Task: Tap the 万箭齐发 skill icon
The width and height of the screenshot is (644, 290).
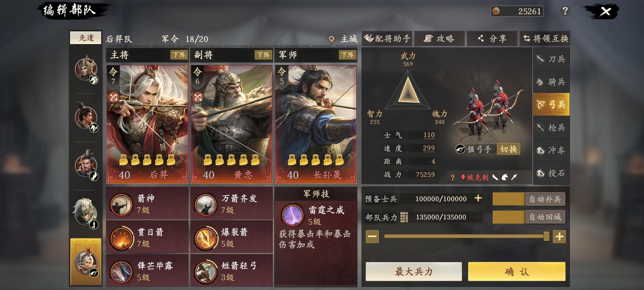Action: point(206,204)
